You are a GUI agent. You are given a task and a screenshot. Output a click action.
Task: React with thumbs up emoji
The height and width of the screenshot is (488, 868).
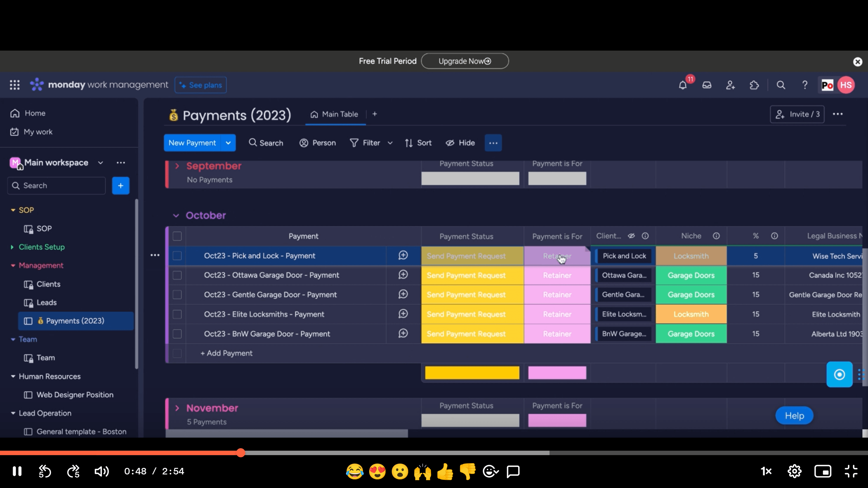click(x=445, y=471)
